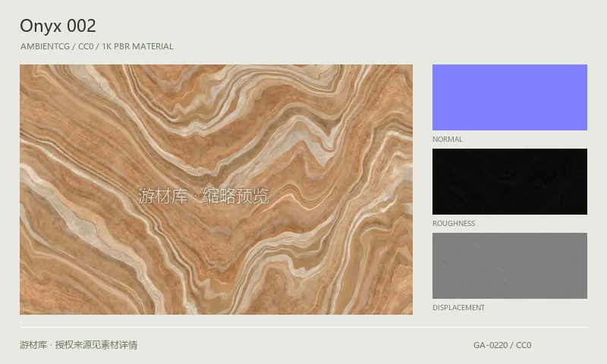Select the black Roughness map thumbnail

[509, 181]
